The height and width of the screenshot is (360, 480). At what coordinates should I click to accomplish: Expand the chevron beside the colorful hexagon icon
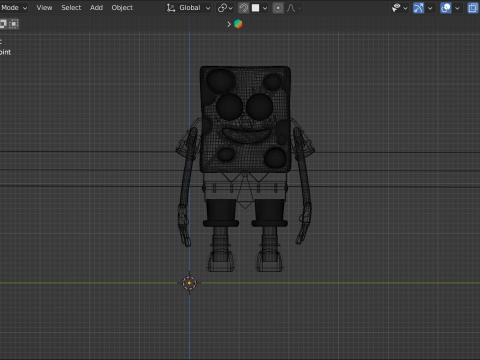tap(229, 24)
